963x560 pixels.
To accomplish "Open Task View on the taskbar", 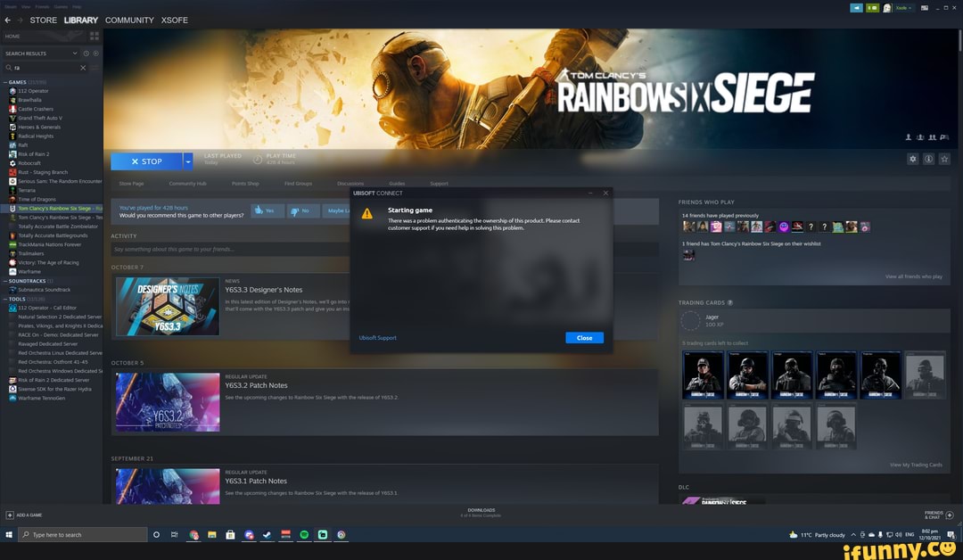I will click(175, 535).
